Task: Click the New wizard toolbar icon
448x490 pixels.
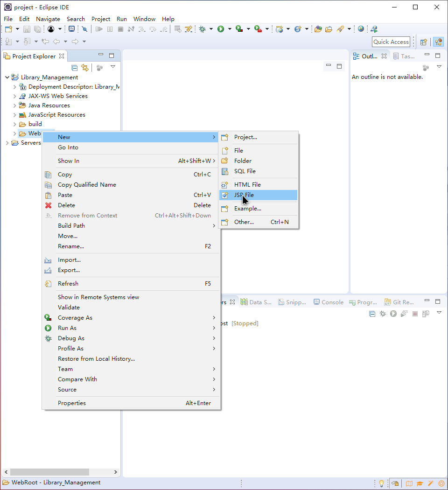Action: (9, 29)
